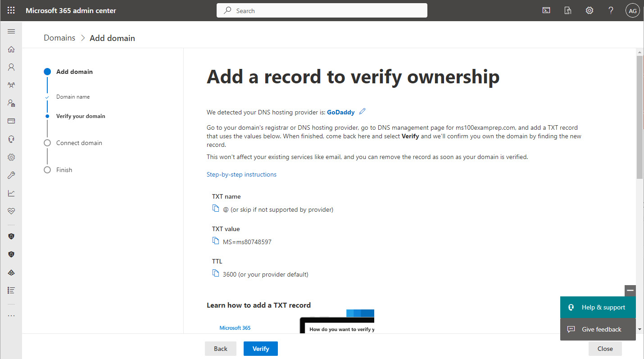Open Reports chart icon
The image size is (644, 359).
coord(11,193)
